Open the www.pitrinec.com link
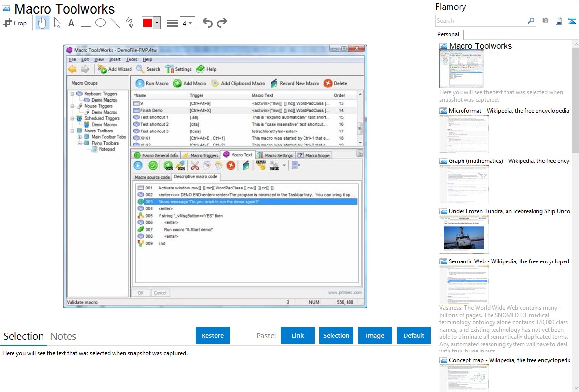The image size is (579, 392). tap(345, 292)
